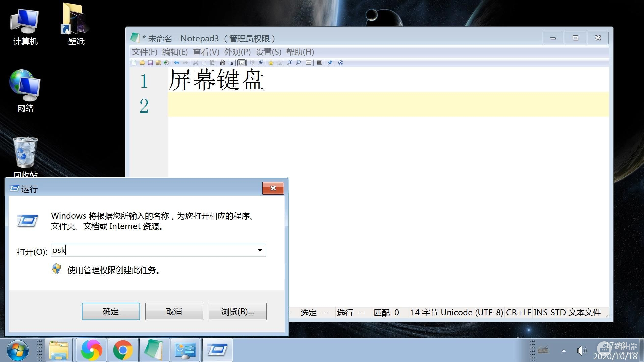
Task: Click the New document toolbar icon
Action: point(134,63)
